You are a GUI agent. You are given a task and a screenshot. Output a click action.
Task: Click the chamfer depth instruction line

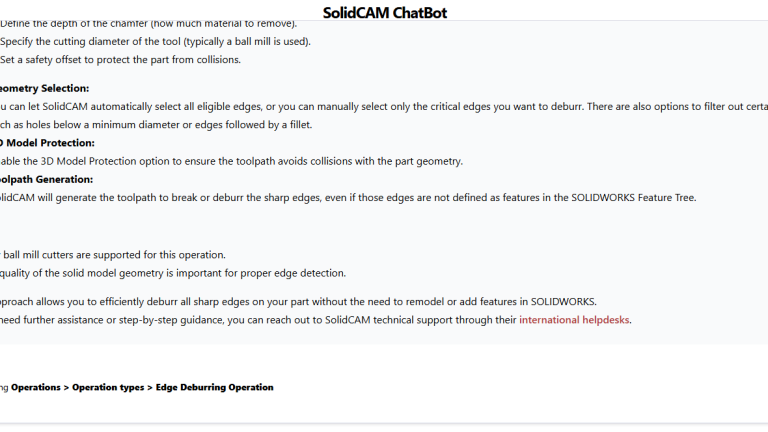coord(148,24)
